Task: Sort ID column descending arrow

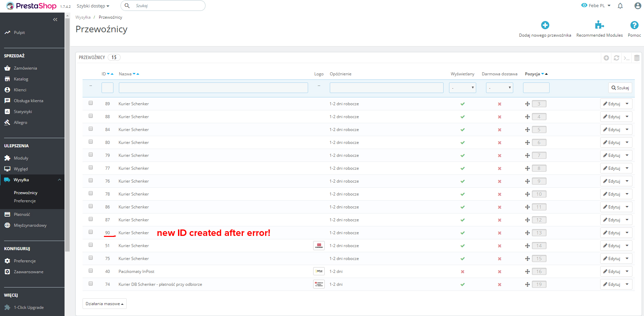Action: (108, 74)
